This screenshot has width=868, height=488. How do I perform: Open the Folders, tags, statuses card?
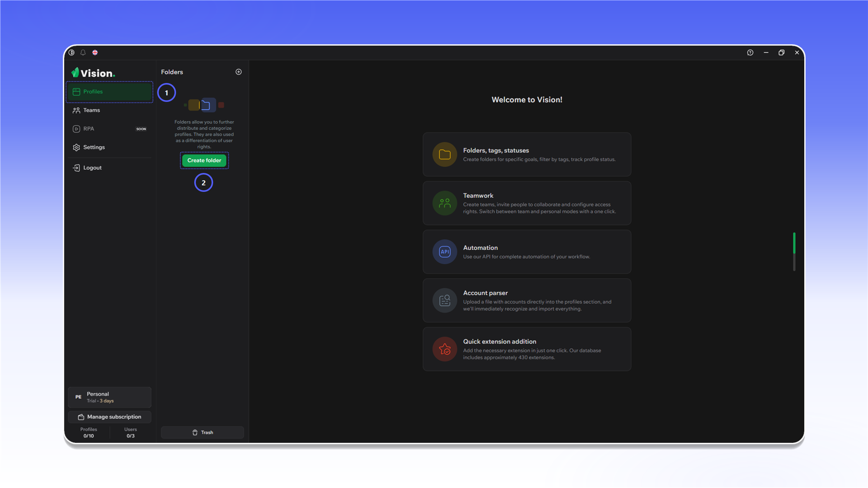pos(527,155)
